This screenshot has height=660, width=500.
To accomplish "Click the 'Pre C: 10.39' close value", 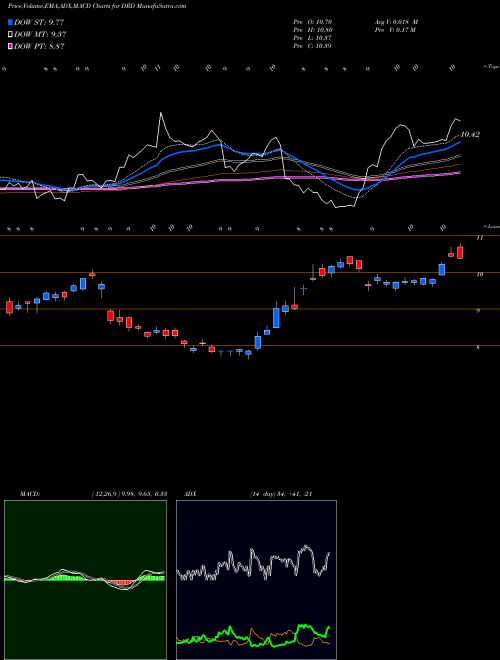I will click(x=312, y=46).
